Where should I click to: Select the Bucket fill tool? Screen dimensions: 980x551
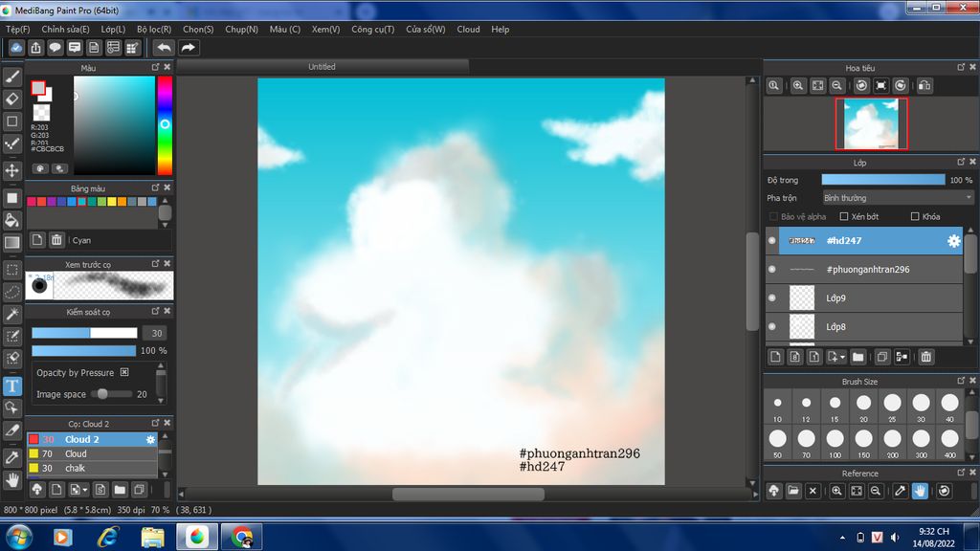12,220
